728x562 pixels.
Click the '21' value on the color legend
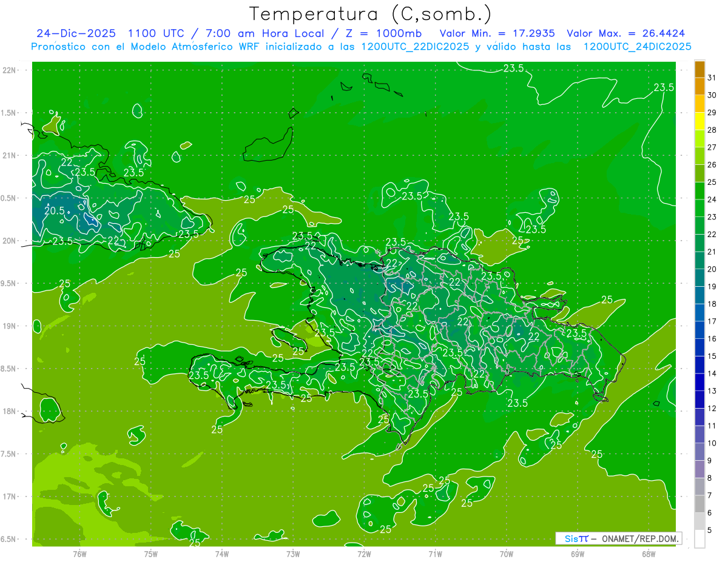coord(712,252)
